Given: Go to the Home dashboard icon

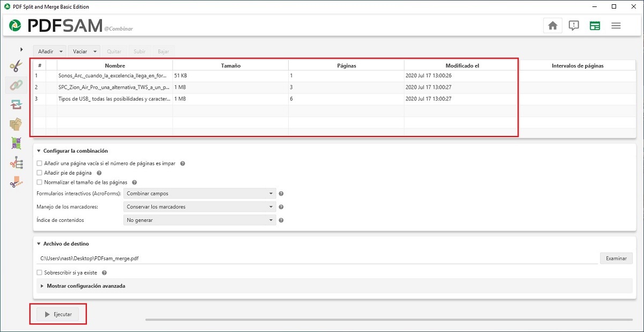Looking at the screenshot, I should coord(552,26).
